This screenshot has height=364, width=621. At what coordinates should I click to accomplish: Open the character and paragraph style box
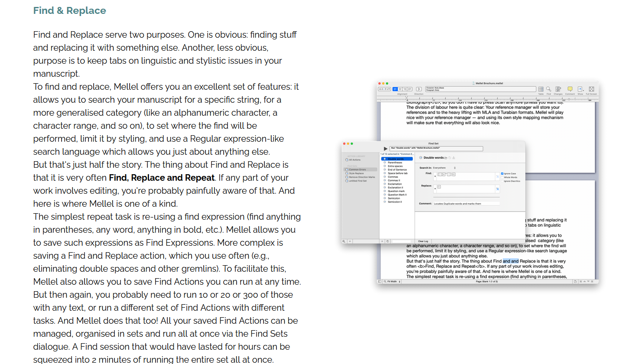(481, 89)
